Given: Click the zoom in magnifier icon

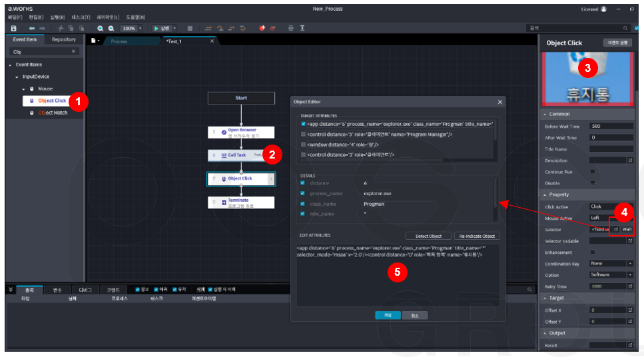Looking at the screenshot, I should [x=101, y=29].
